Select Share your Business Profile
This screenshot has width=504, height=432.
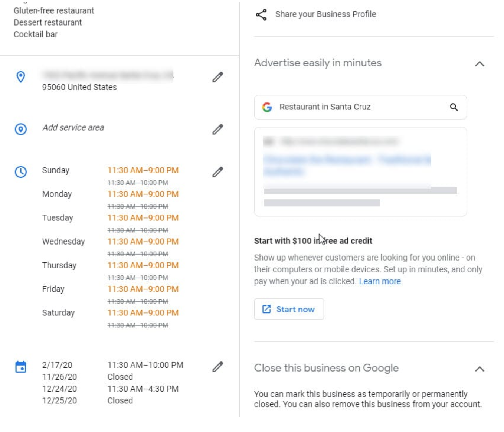coord(325,14)
